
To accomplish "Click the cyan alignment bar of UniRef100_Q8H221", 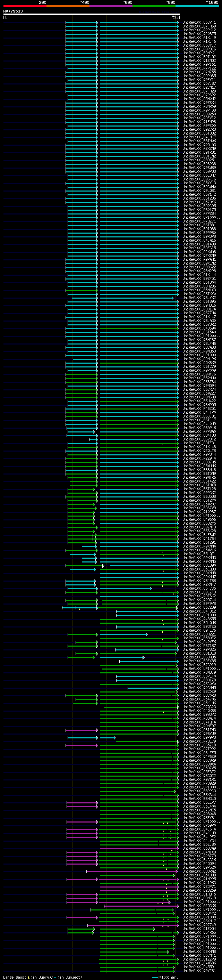I will pyautogui.click(x=124, y=634).
